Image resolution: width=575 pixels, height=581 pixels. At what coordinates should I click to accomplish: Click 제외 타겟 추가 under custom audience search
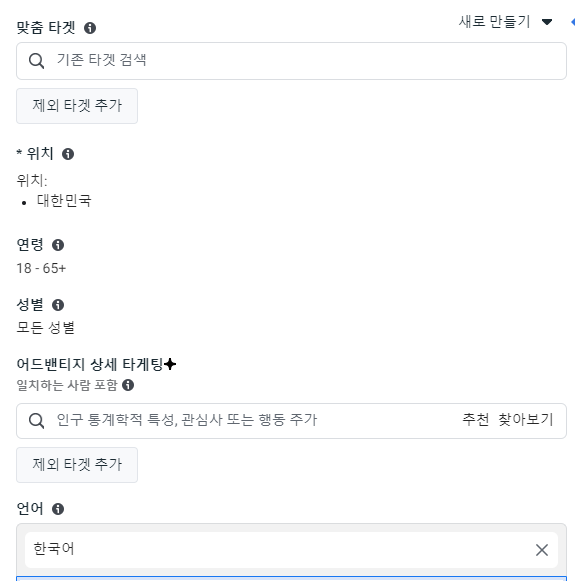(x=77, y=106)
